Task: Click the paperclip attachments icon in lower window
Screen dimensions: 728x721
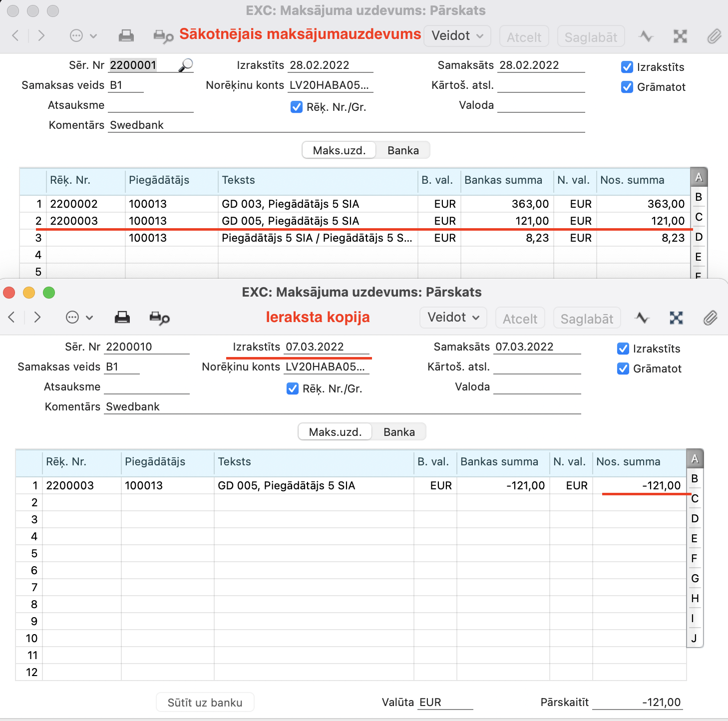Action: (x=710, y=318)
